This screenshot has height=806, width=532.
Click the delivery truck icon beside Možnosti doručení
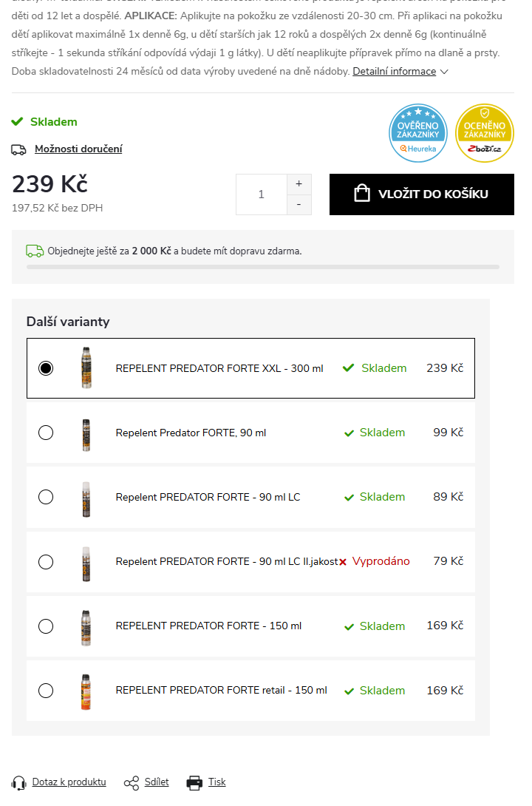18,149
